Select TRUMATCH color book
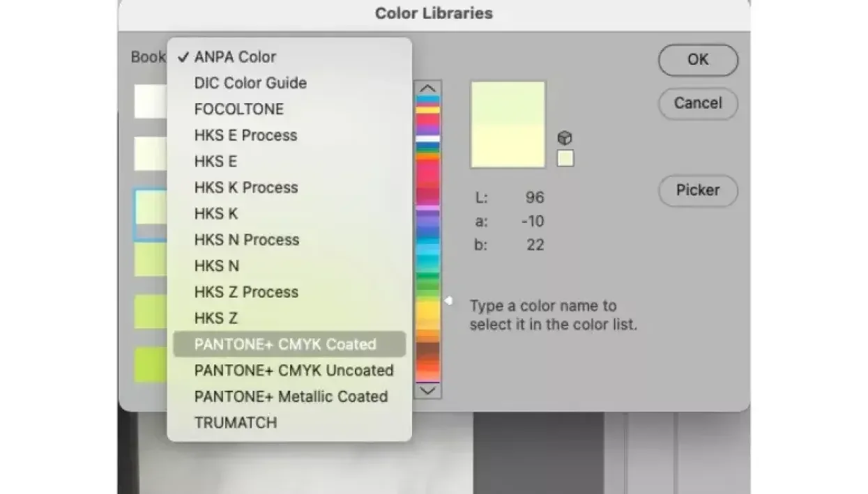This screenshot has width=868, height=494. coord(236,423)
